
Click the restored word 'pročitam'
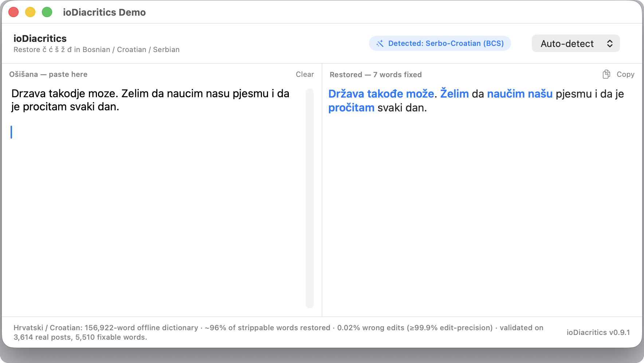pyautogui.click(x=351, y=108)
